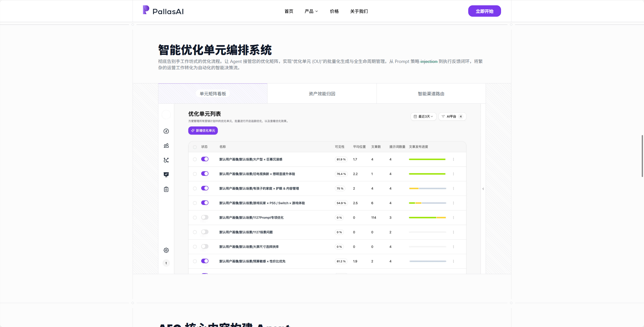The image size is (644, 327).
Task: Select the 1127场景问题 row checkbox
Action: coord(195,232)
